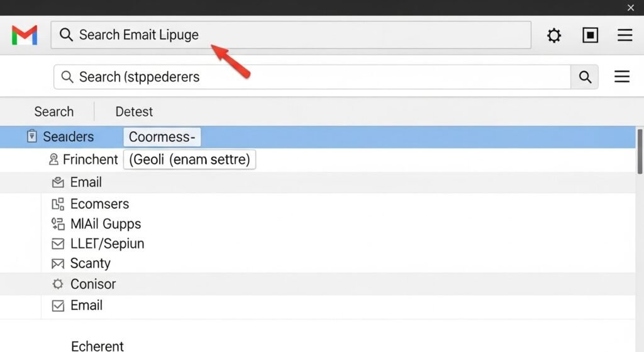Switch to the Detest tab

134,111
